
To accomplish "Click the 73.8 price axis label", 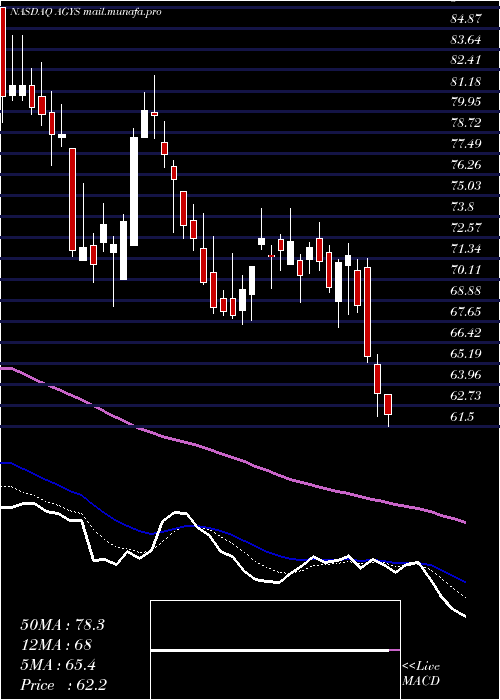I will [463, 206].
